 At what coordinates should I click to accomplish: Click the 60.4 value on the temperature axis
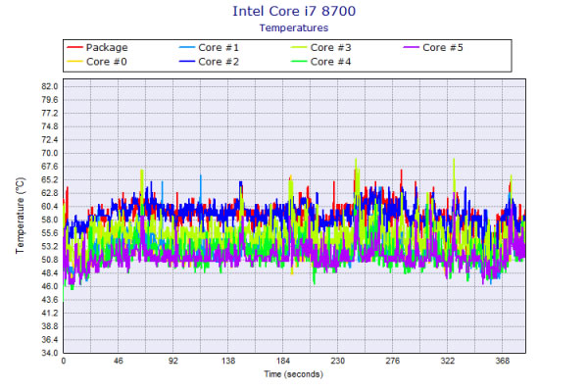[x=50, y=207]
